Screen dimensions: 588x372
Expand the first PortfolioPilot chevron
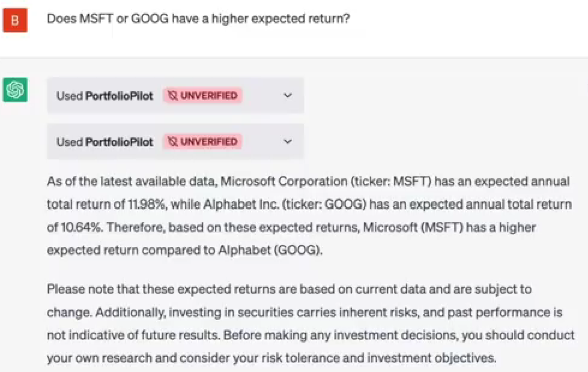pos(288,95)
